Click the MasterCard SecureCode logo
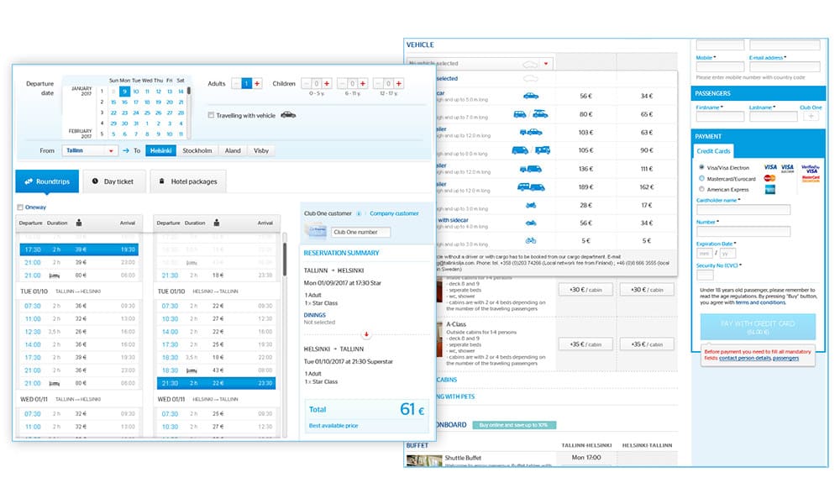840x504 pixels. (x=811, y=178)
